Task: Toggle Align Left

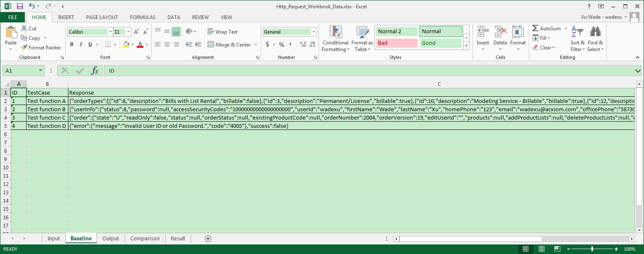Action: [158, 44]
